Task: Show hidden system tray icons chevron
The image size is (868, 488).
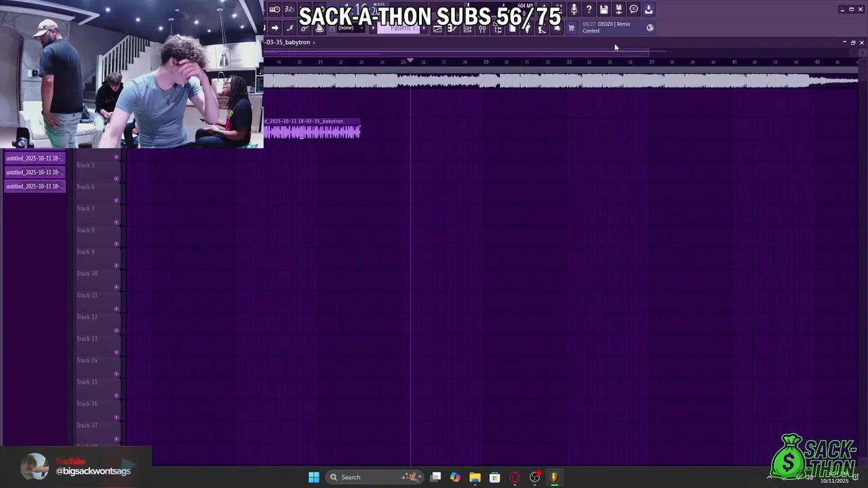Action: pos(769,477)
